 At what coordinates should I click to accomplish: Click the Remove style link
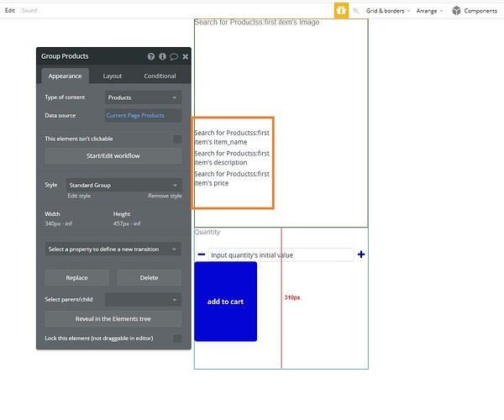point(165,196)
